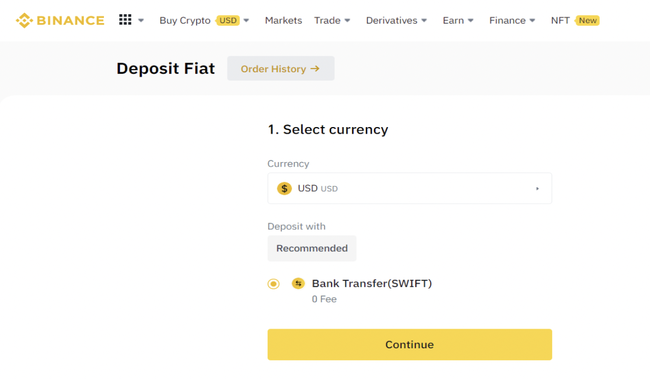The image size is (650, 379).
Task: Select the Bank Transfer(SWIFT) radio button
Action: tap(273, 284)
